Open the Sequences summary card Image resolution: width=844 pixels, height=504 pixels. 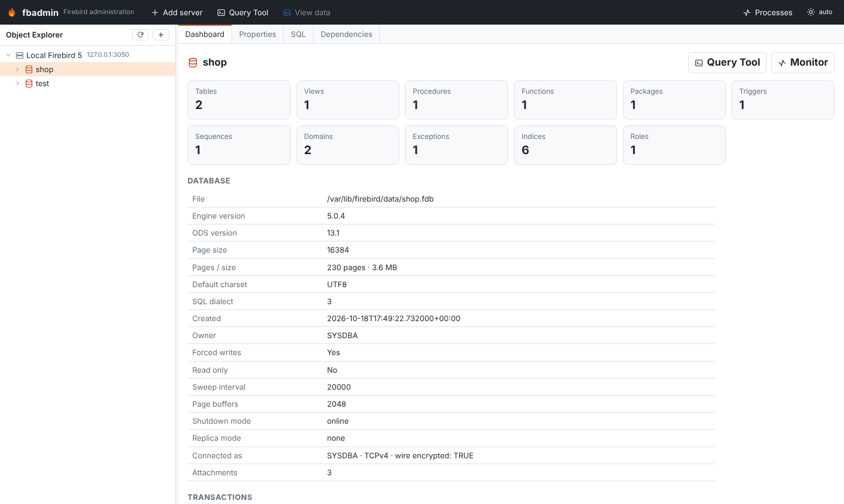pyautogui.click(x=239, y=145)
